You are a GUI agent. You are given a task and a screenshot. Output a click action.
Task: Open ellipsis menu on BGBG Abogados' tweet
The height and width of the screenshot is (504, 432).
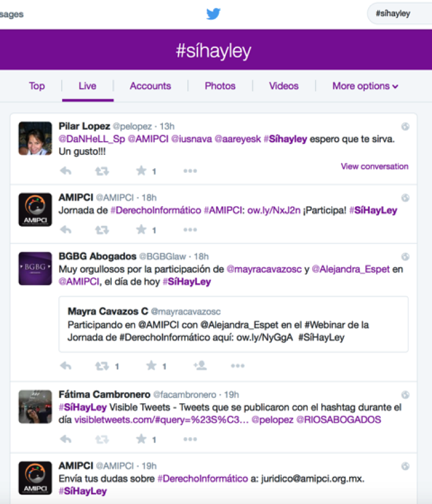point(237,365)
